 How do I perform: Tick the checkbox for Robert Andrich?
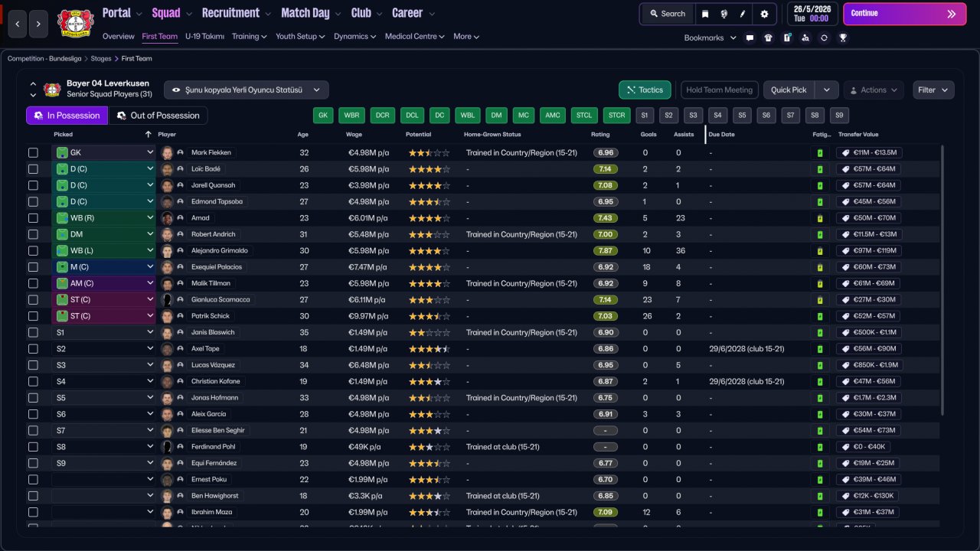[x=33, y=234]
